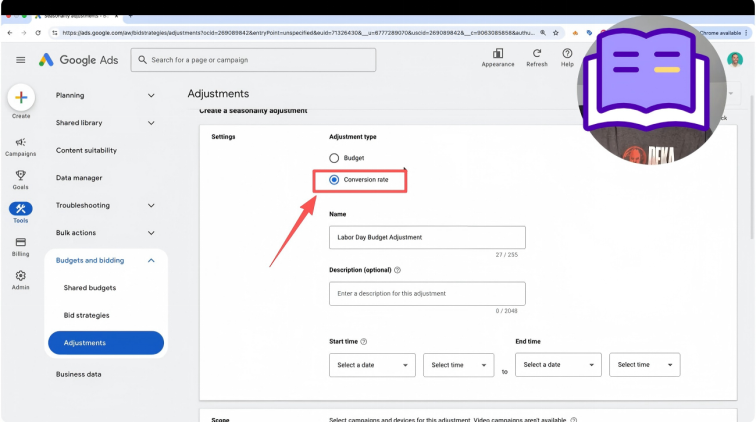Open Data manager menu item
The width and height of the screenshot is (756, 422).
tap(79, 178)
